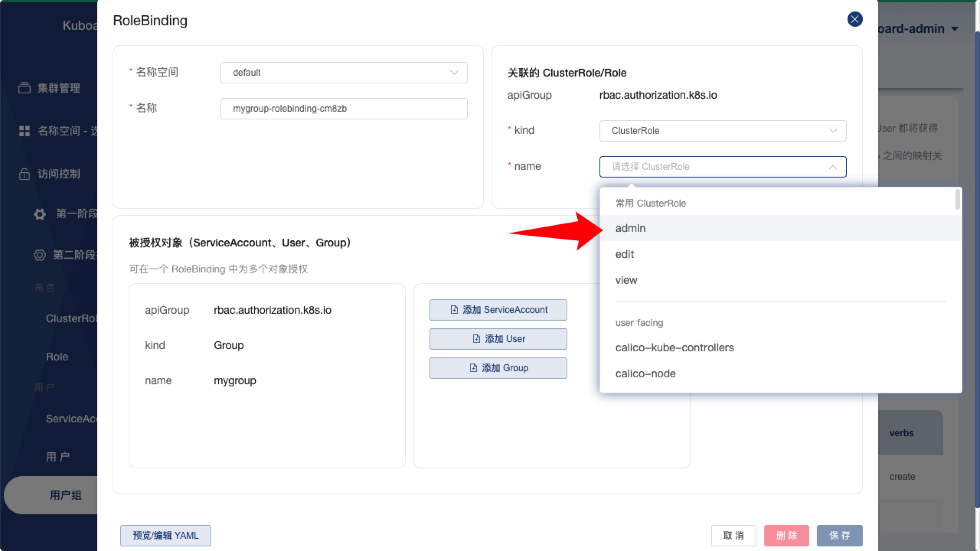Open 访问控制 in the sidebar

point(59,174)
